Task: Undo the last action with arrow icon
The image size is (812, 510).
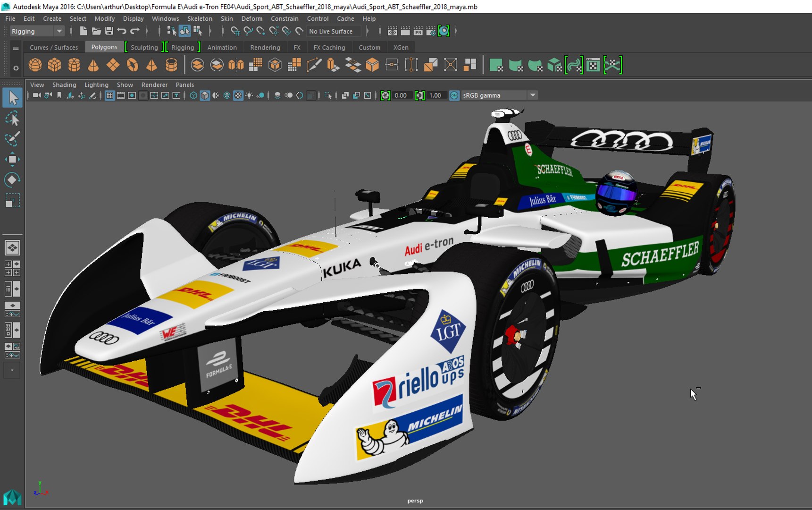Action: pyautogui.click(x=122, y=31)
